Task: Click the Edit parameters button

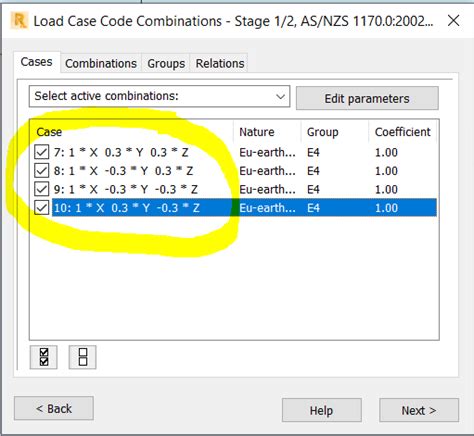Action: click(x=367, y=98)
